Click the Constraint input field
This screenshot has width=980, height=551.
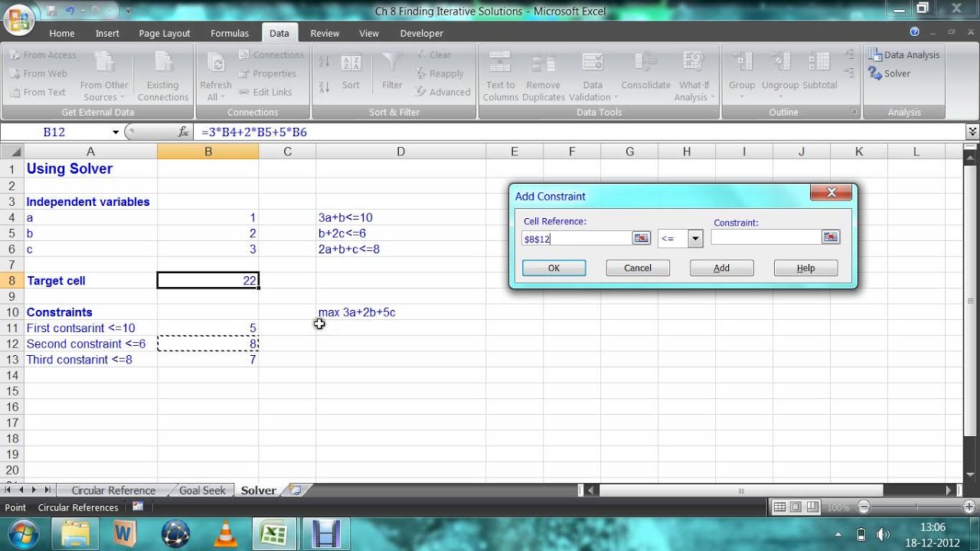tap(766, 237)
